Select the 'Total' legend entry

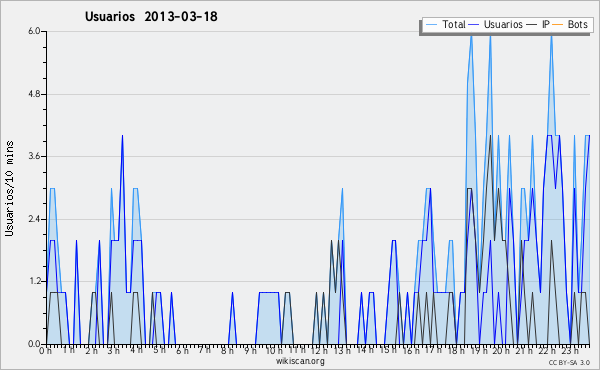tap(445, 24)
